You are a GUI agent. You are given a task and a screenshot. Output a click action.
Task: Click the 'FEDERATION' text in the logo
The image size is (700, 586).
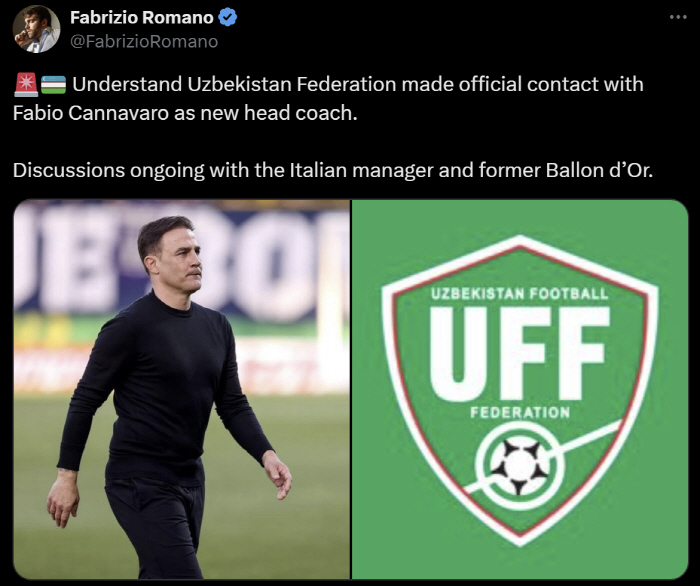point(520,412)
